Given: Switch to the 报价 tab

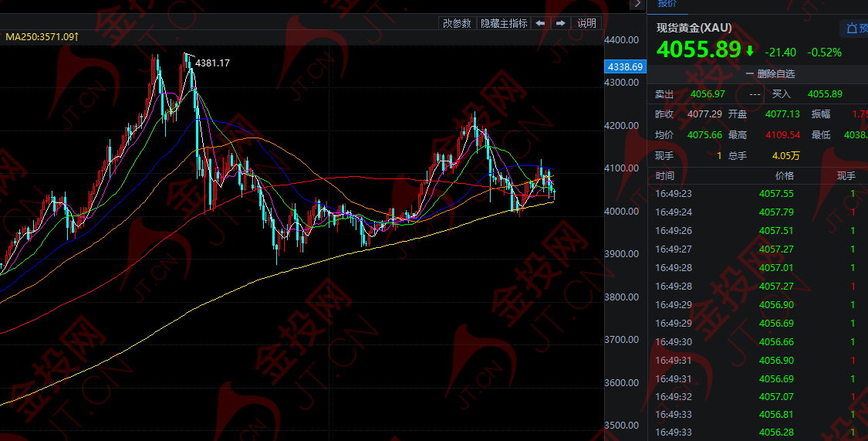Looking at the screenshot, I should pyautogui.click(x=667, y=5).
